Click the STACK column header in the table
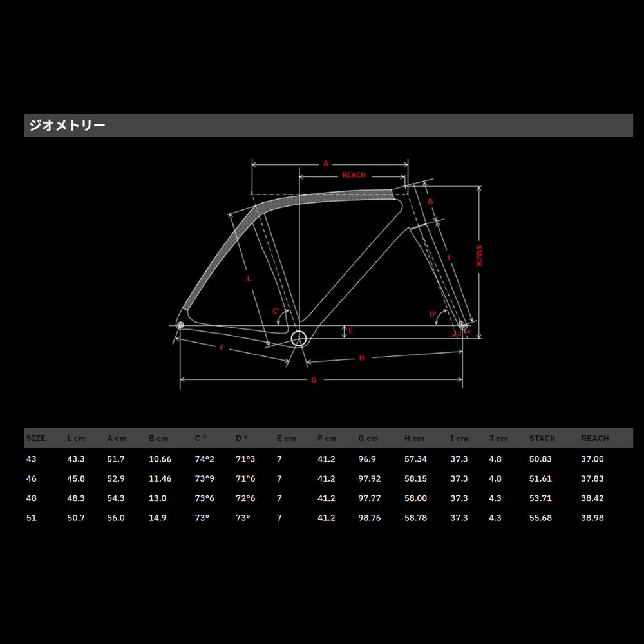 tap(542, 439)
